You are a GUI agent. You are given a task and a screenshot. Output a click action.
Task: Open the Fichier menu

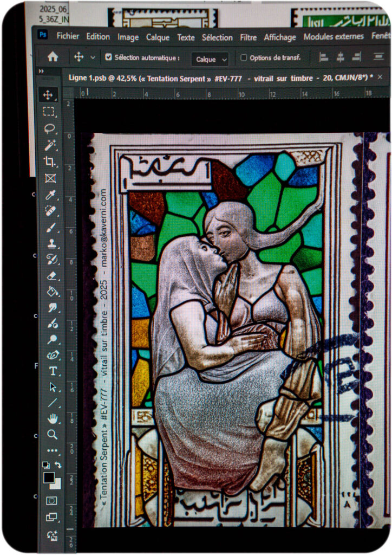pos(68,36)
